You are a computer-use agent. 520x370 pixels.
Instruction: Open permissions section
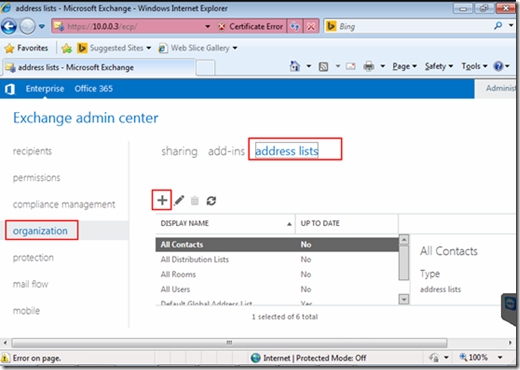pyautogui.click(x=37, y=178)
